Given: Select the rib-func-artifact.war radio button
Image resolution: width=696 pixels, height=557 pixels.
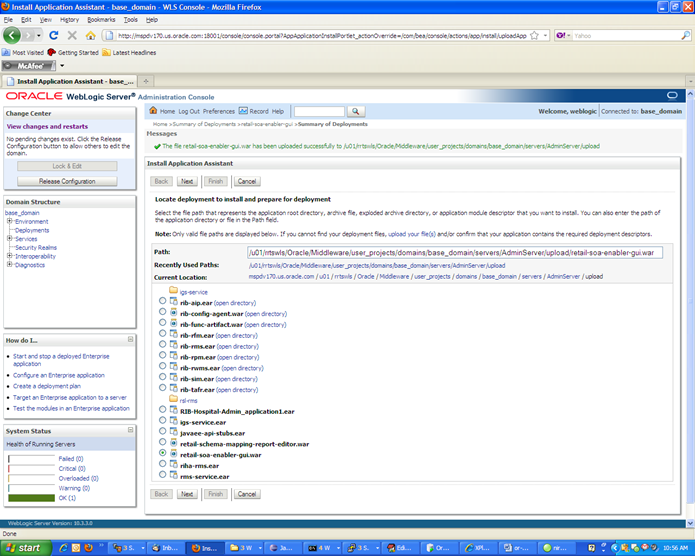Looking at the screenshot, I should point(162,323).
